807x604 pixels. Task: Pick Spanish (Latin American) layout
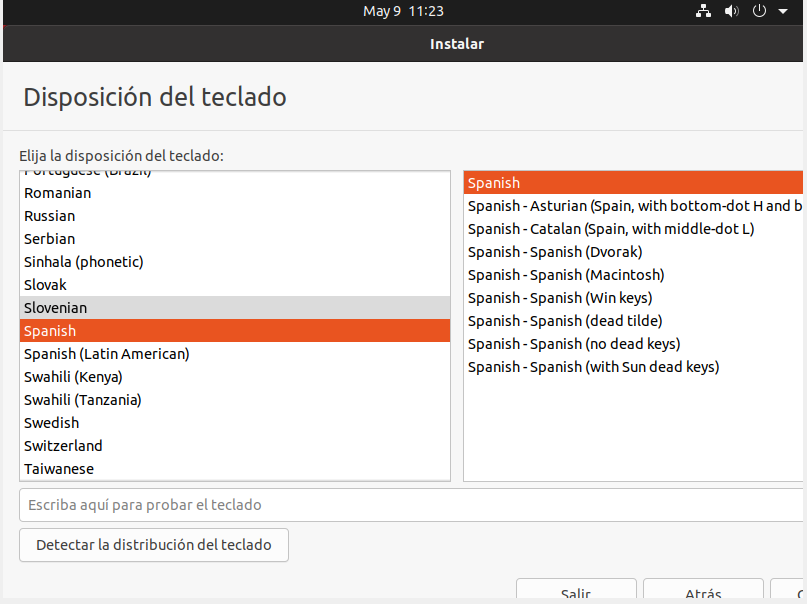(106, 354)
